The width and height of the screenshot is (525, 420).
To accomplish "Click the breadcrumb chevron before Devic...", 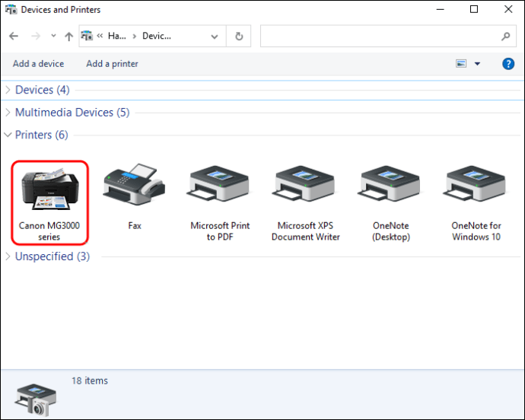I will click(134, 36).
